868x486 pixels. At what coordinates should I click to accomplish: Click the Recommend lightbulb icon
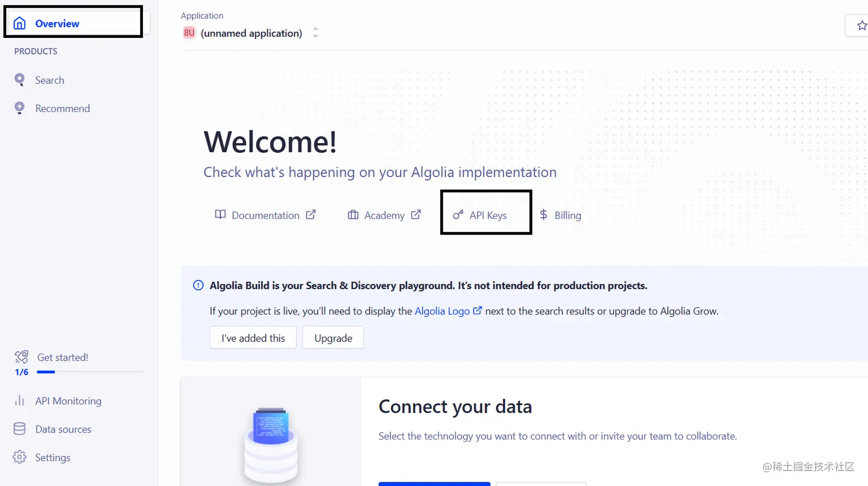(20, 108)
